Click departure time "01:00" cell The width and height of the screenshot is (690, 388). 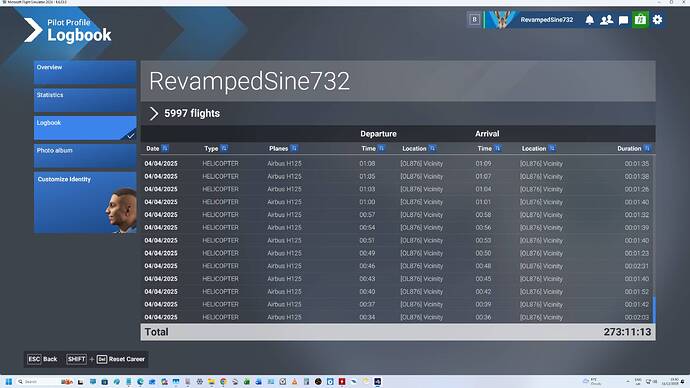tap(367, 202)
